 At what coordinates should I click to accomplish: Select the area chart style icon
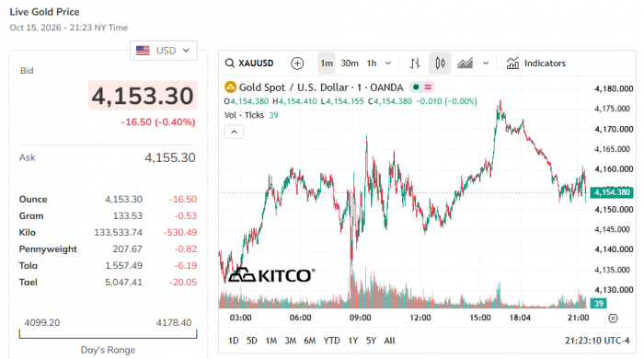pos(465,64)
